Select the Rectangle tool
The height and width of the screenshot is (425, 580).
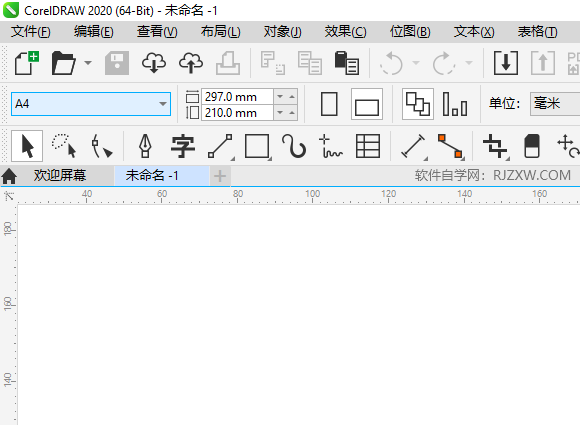tap(257, 146)
